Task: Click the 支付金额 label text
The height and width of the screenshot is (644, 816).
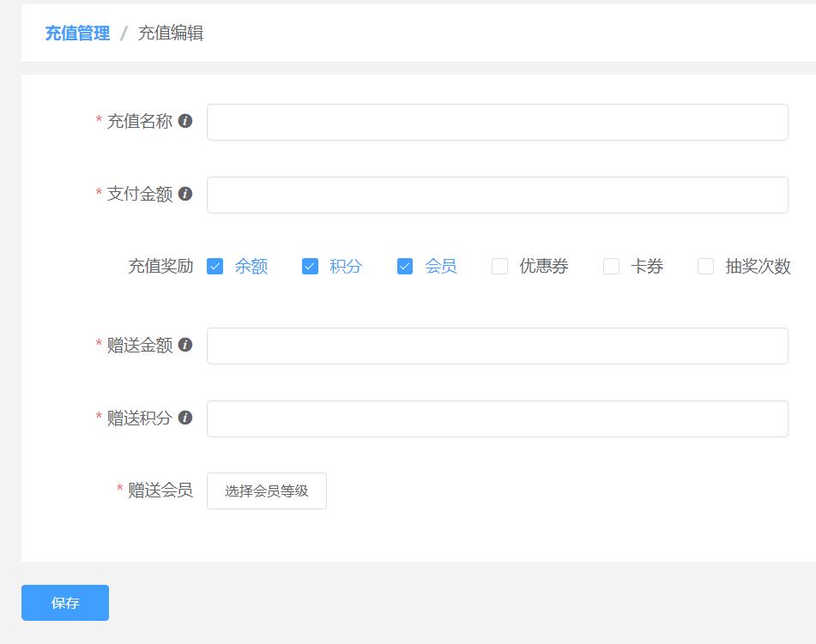Action: 140,194
